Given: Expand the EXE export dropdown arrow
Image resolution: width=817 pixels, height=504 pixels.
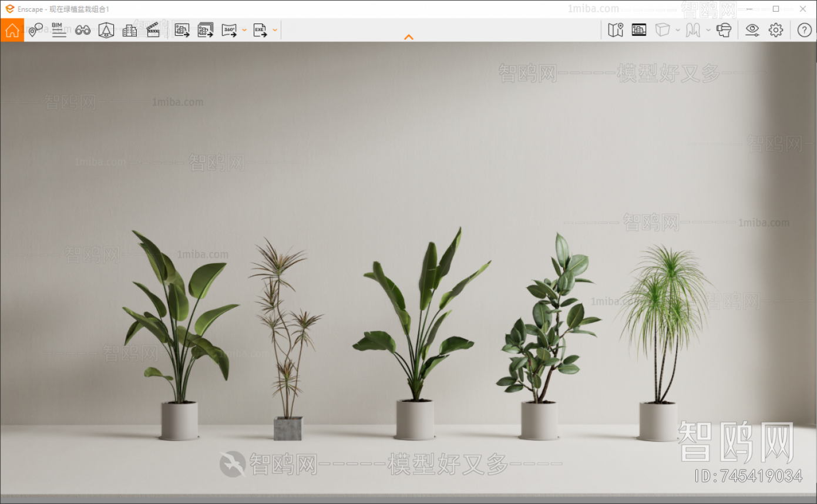Looking at the screenshot, I should [x=275, y=30].
